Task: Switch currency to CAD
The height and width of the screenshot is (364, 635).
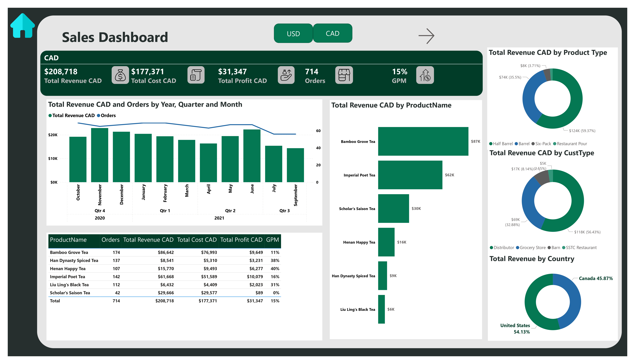Action: coord(333,33)
